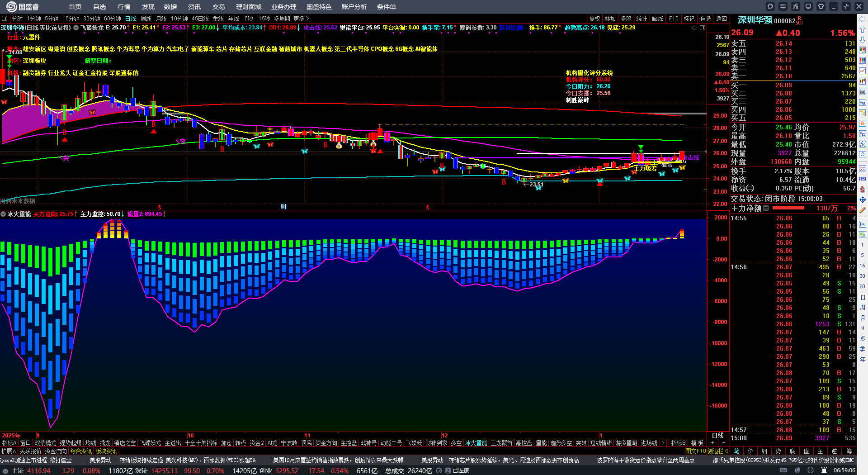Open the 图文F10 link
This screenshot has width=868, height=475.
point(695,451)
